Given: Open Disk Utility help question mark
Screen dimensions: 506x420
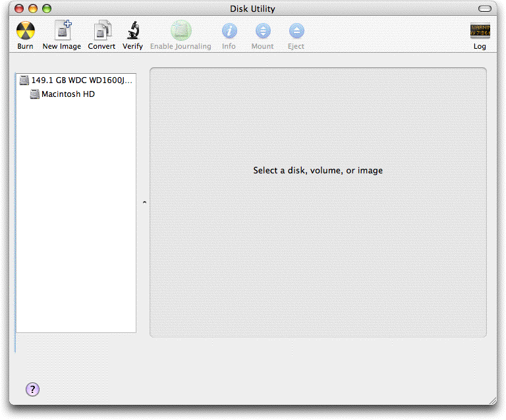Looking at the screenshot, I should tap(32, 389).
